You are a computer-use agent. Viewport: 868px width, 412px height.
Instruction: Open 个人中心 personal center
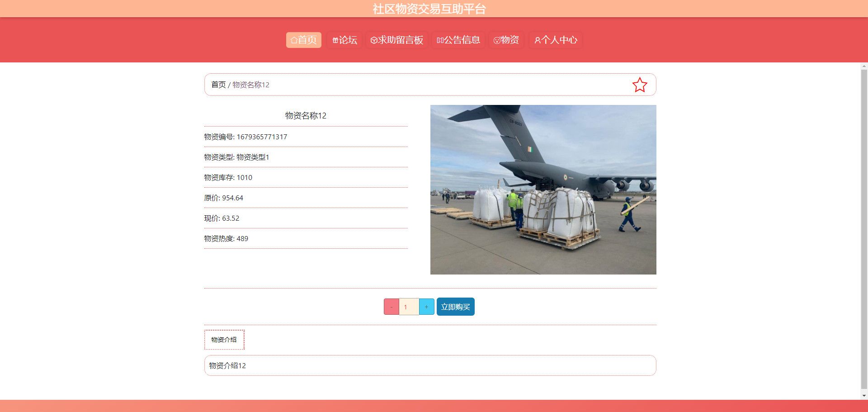556,40
